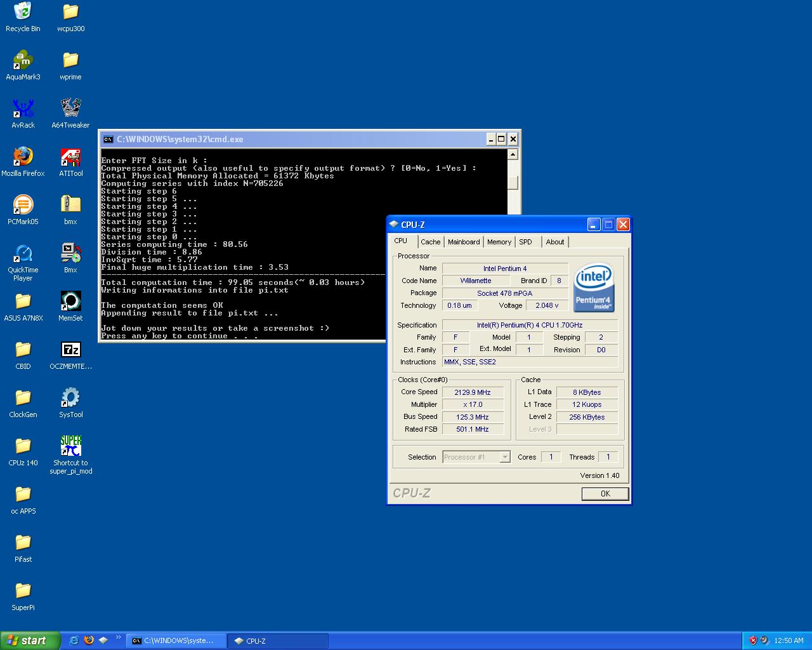Click the Firefox quick launch icon

tap(88, 640)
